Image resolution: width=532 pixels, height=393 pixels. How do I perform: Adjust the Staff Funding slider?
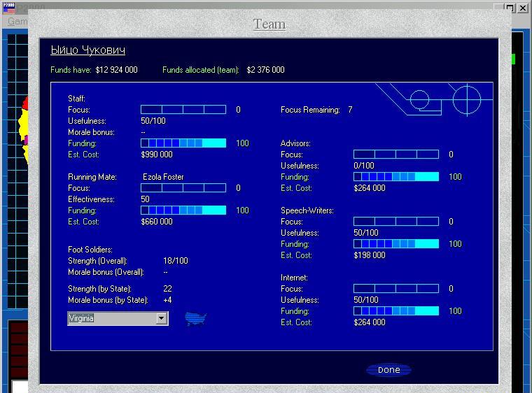(183, 143)
